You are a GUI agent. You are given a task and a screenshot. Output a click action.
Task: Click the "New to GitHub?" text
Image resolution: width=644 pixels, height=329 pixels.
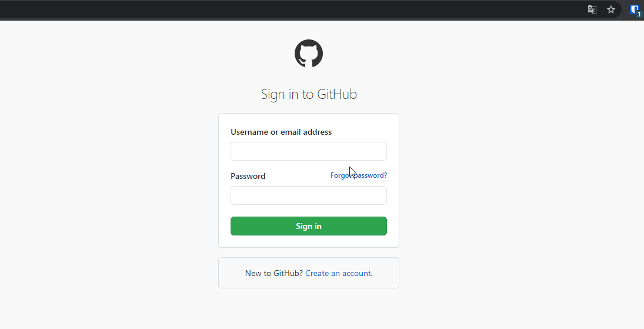tap(273, 273)
